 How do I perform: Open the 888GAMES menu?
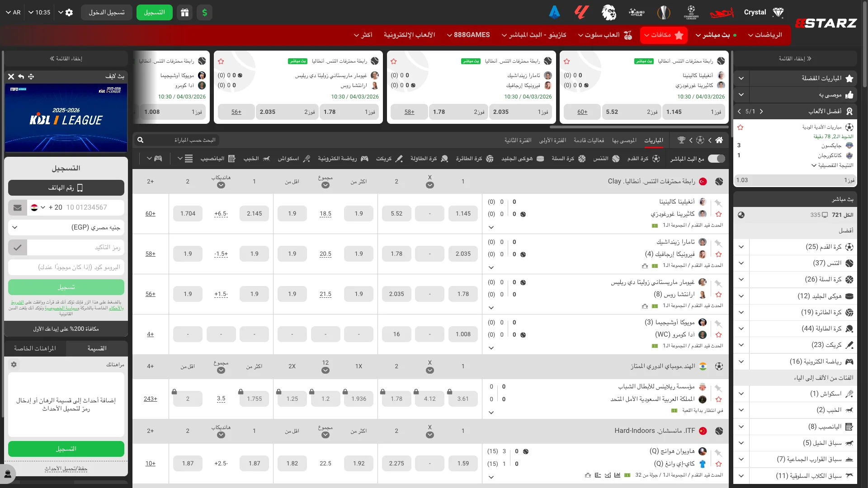pyautogui.click(x=468, y=35)
